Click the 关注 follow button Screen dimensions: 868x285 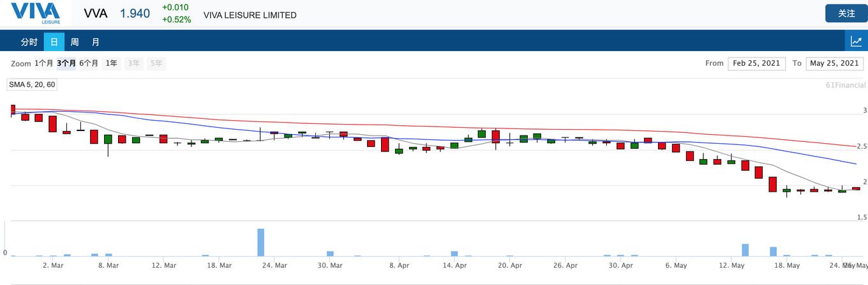tap(846, 13)
